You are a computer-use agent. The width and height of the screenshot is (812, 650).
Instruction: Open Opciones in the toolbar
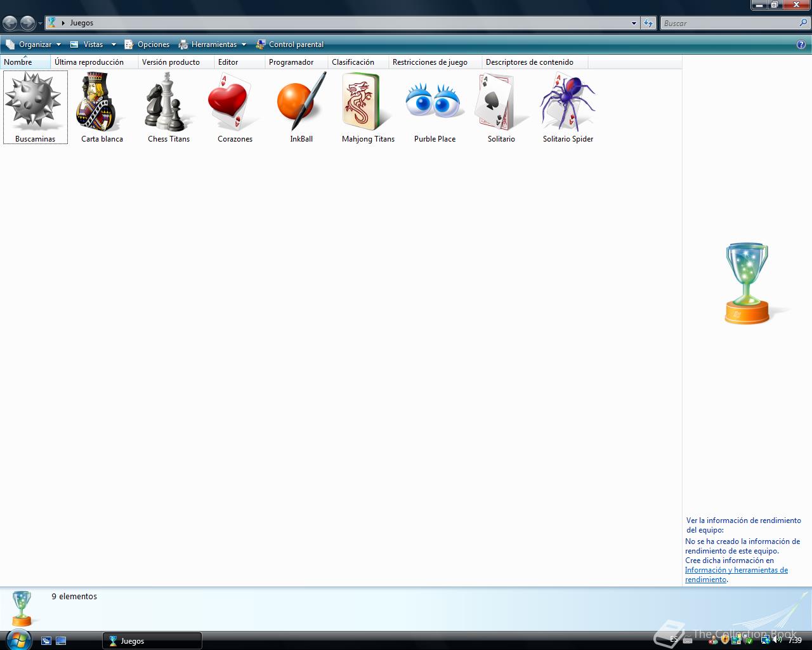(147, 44)
